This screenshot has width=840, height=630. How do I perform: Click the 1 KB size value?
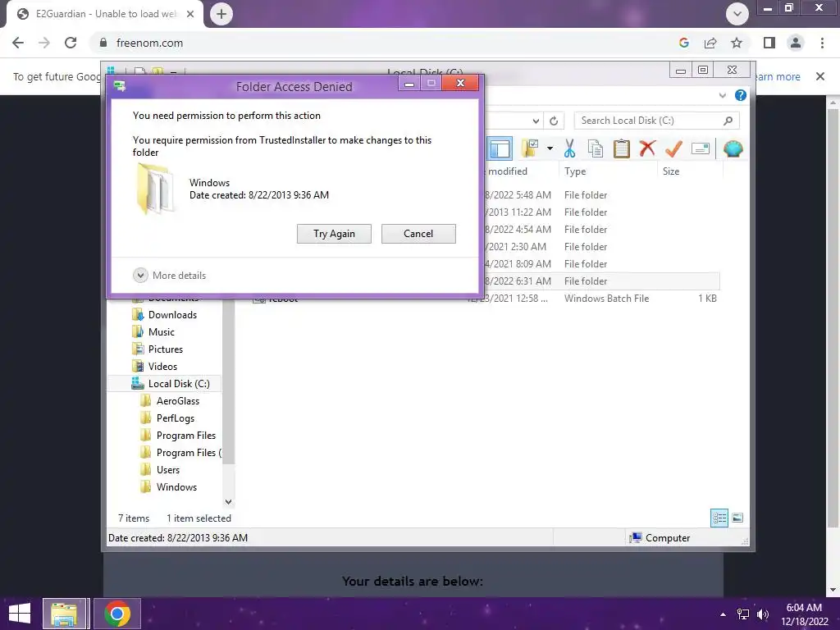(707, 299)
